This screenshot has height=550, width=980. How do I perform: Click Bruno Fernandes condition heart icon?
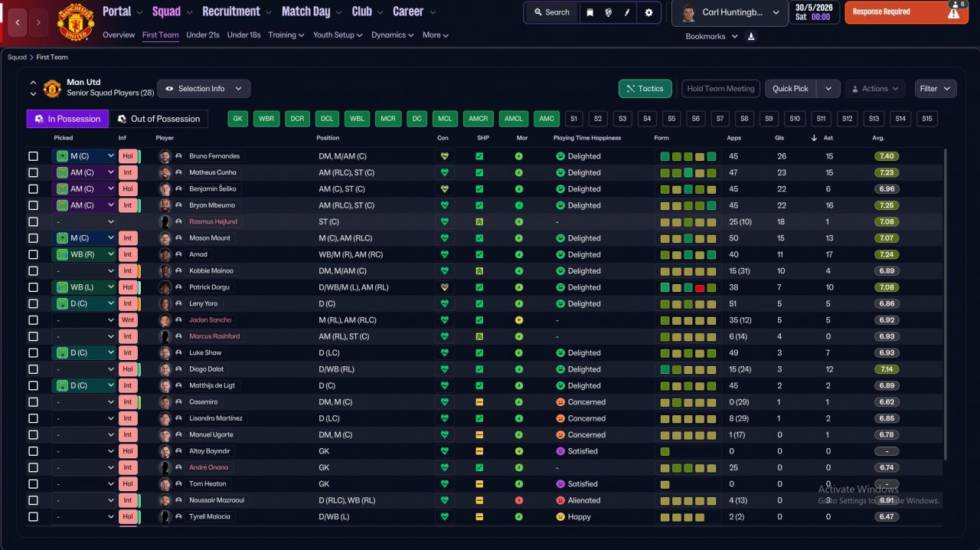pyautogui.click(x=443, y=156)
